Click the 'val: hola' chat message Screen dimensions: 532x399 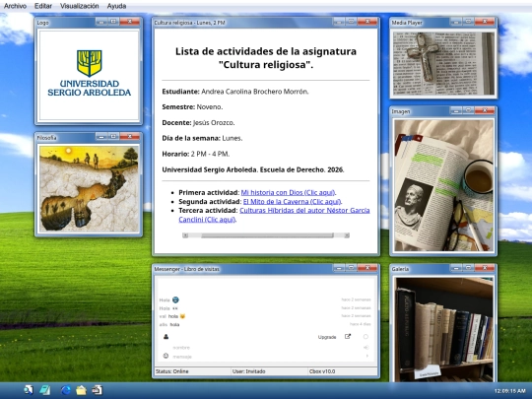click(x=172, y=316)
